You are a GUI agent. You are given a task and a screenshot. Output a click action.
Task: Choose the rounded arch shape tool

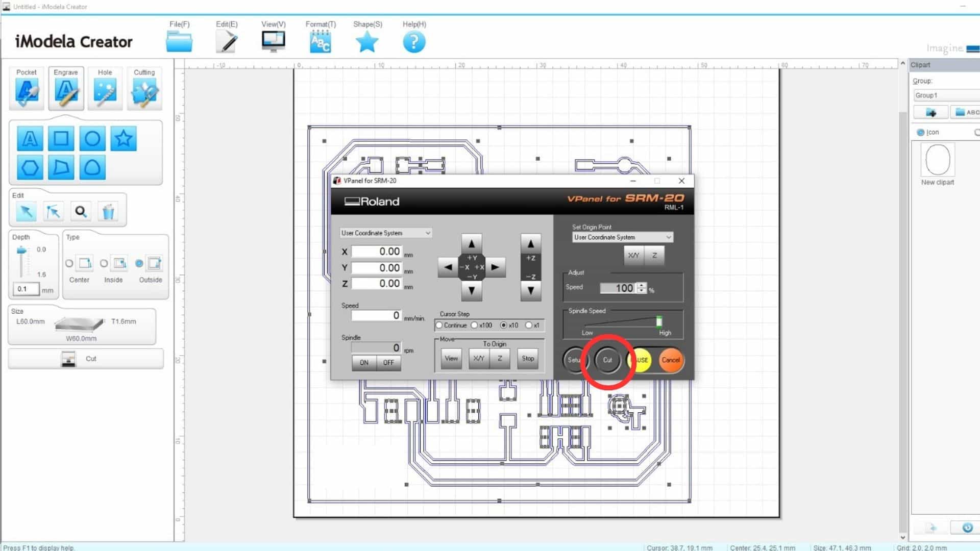coord(92,167)
